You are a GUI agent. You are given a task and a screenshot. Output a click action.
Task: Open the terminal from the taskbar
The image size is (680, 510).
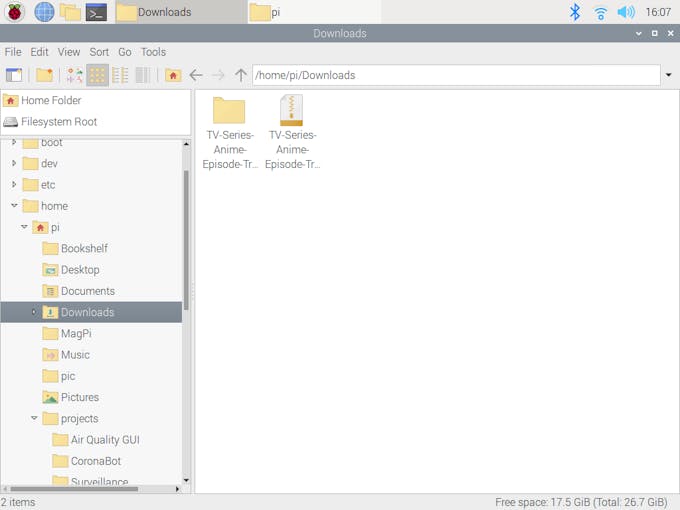click(x=96, y=13)
